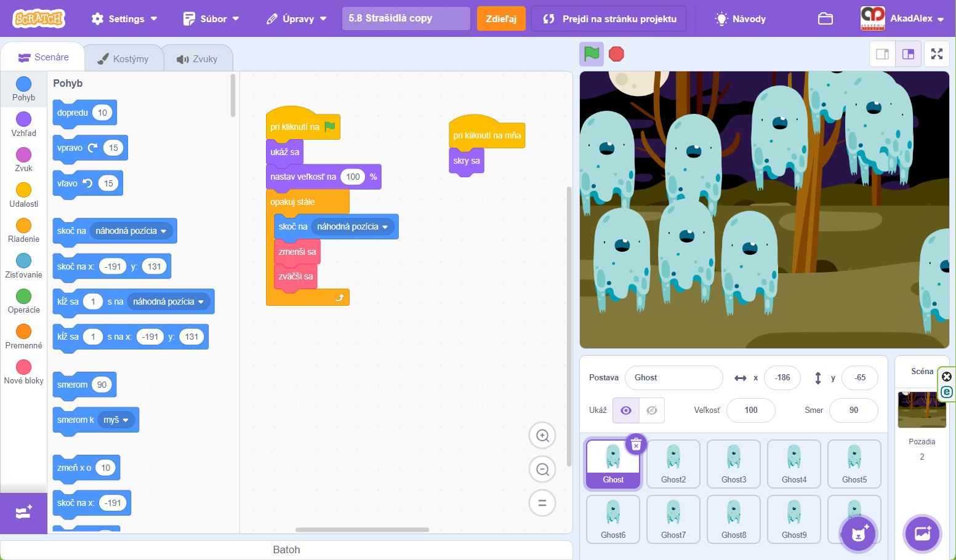Choose a new sprite with cat button
Screen dimensions: 956x560
tap(858, 534)
